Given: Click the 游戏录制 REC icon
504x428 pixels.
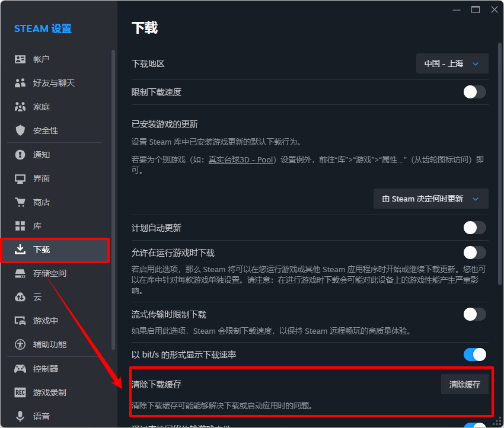Looking at the screenshot, I should (20, 392).
